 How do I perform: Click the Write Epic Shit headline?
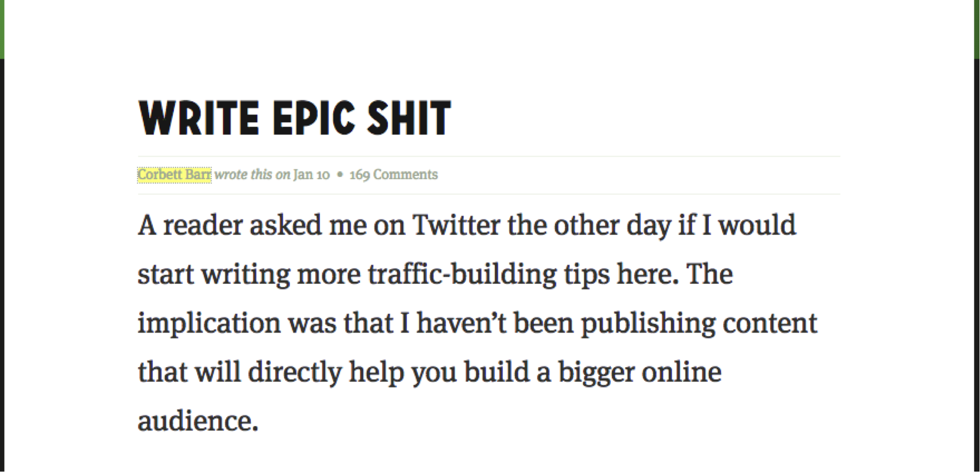295,118
